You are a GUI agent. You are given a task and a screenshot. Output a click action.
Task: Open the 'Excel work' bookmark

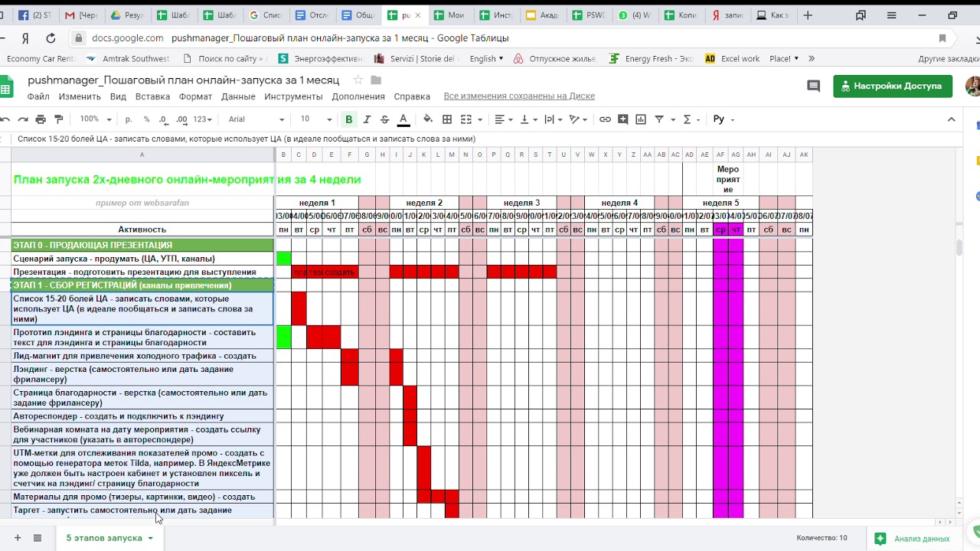[x=733, y=59]
